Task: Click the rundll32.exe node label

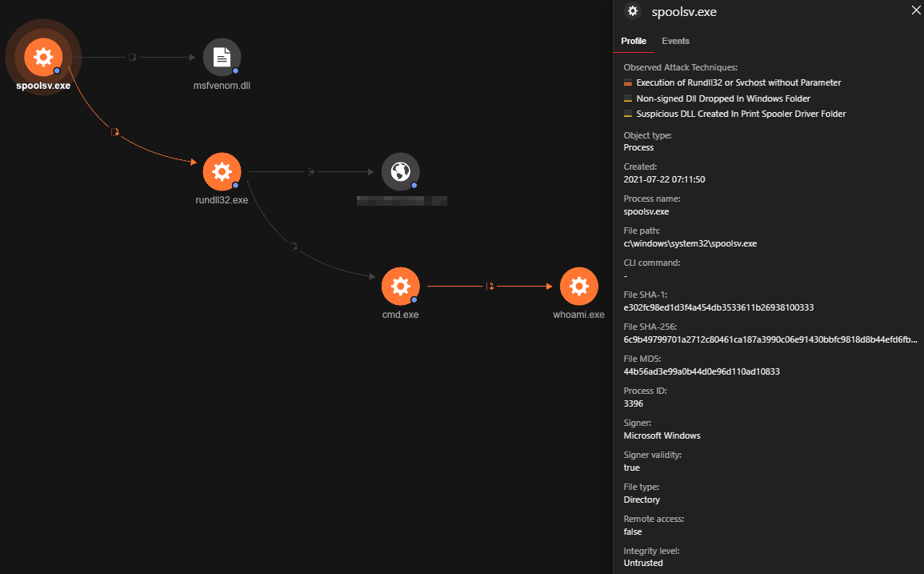Action: pyautogui.click(x=222, y=200)
